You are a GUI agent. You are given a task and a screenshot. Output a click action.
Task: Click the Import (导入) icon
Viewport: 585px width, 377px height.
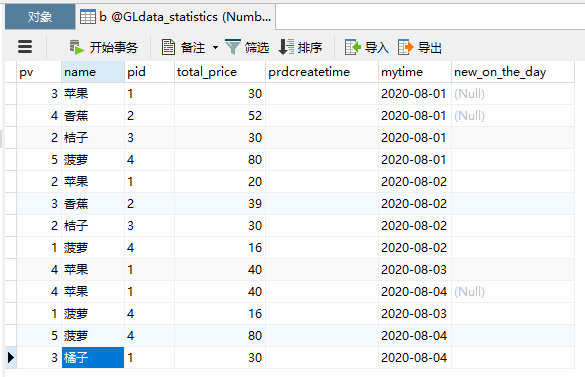[353, 47]
